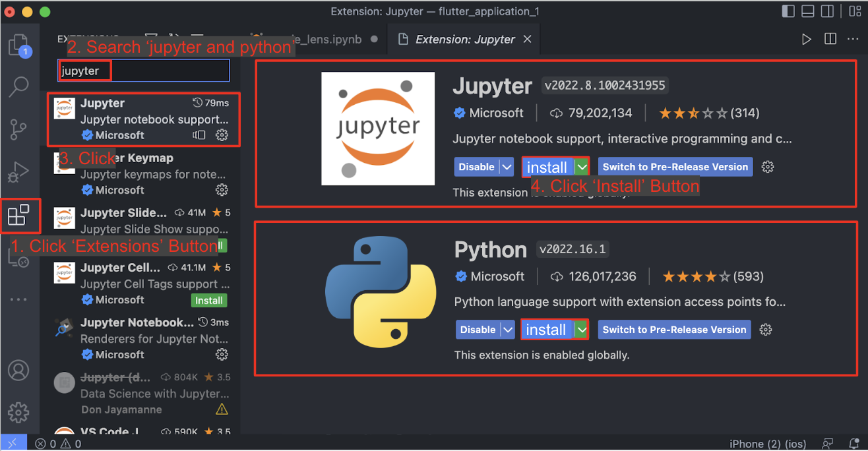Click Jupyter install count 79,202,134
The height and width of the screenshot is (451, 868).
point(591,113)
